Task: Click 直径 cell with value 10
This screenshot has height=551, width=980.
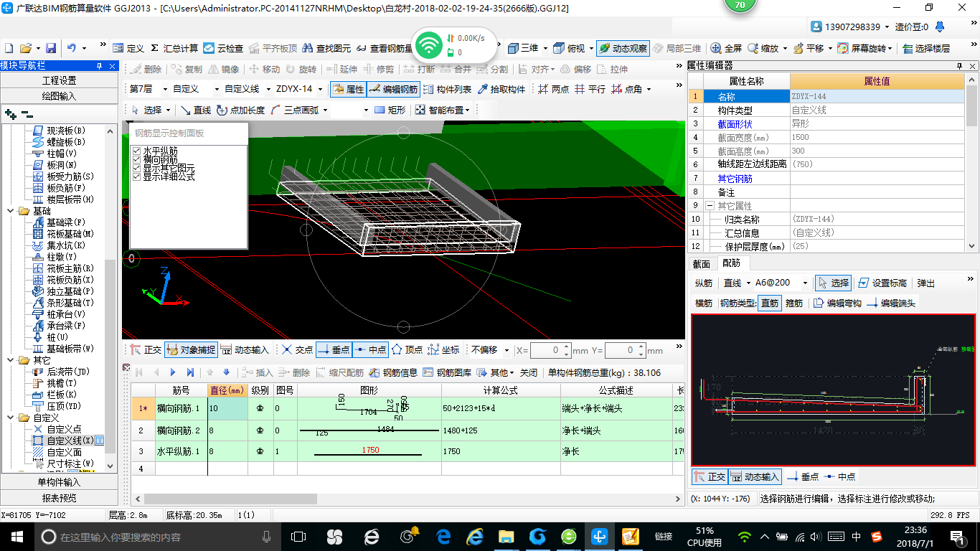Action: tap(227, 408)
